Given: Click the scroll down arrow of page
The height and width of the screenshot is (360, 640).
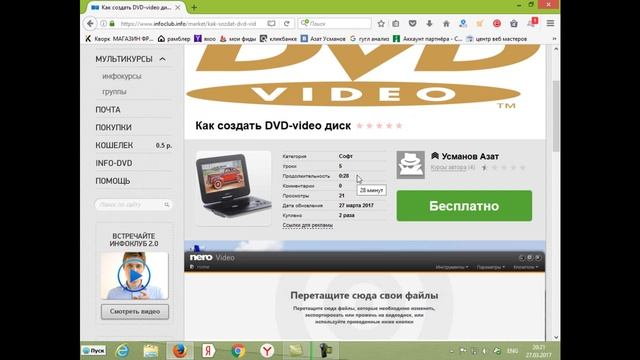Looking at the screenshot, I should pos(556,337).
